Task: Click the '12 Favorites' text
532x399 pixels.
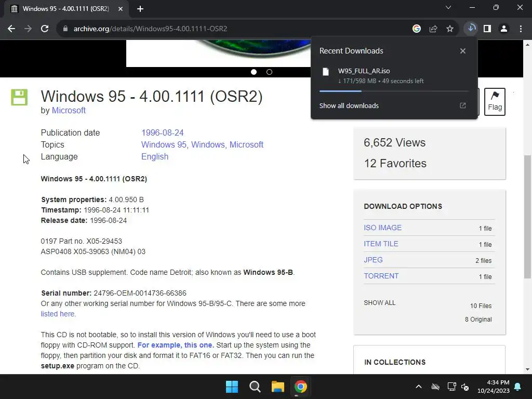Action: tap(395, 163)
